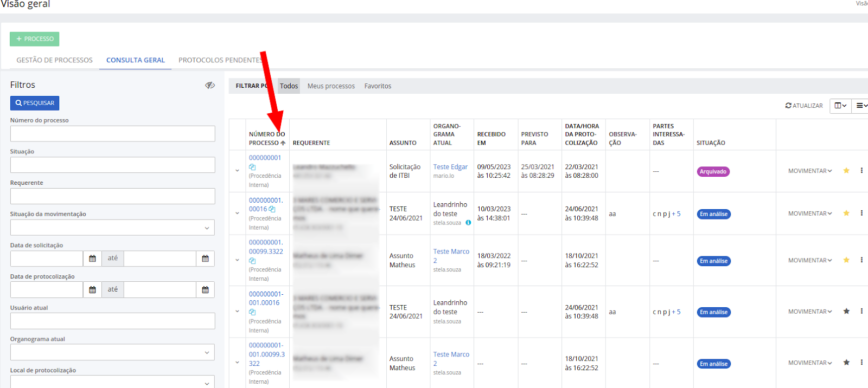Unfavorite first row with yellow star

point(846,171)
